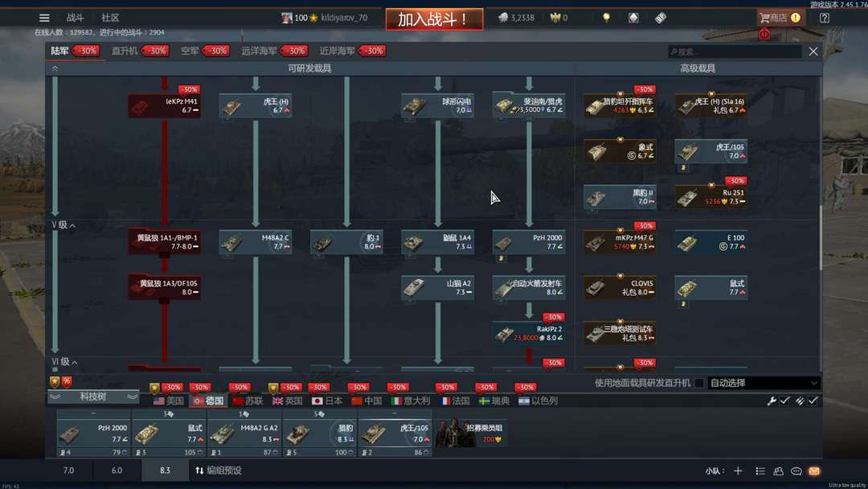Open the hamburger main menu
Screen dimensions: 868x489
44,18
